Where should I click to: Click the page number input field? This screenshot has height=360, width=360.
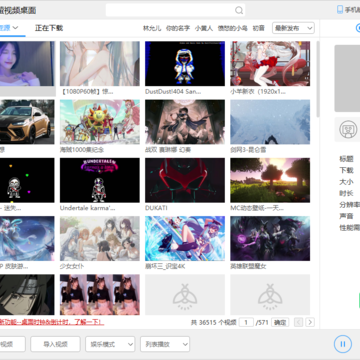click(x=246, y=322)
